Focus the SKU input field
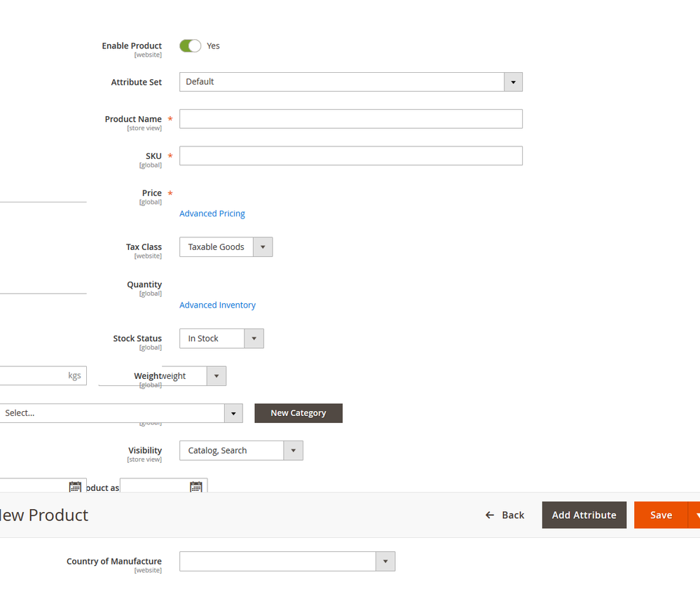 point(350,155)
